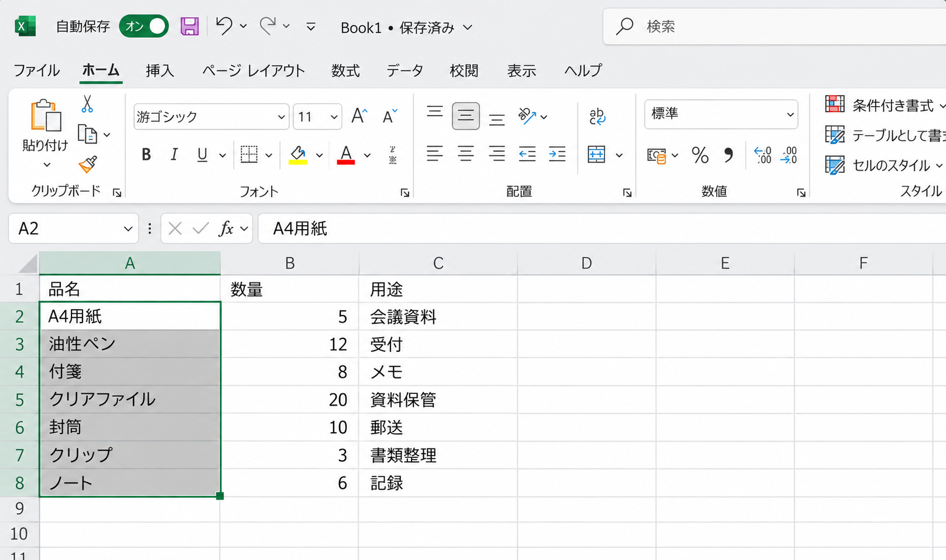Open the ヘルプ tab
The width and height of the screenshot is (946, 560).
point(583,71)
